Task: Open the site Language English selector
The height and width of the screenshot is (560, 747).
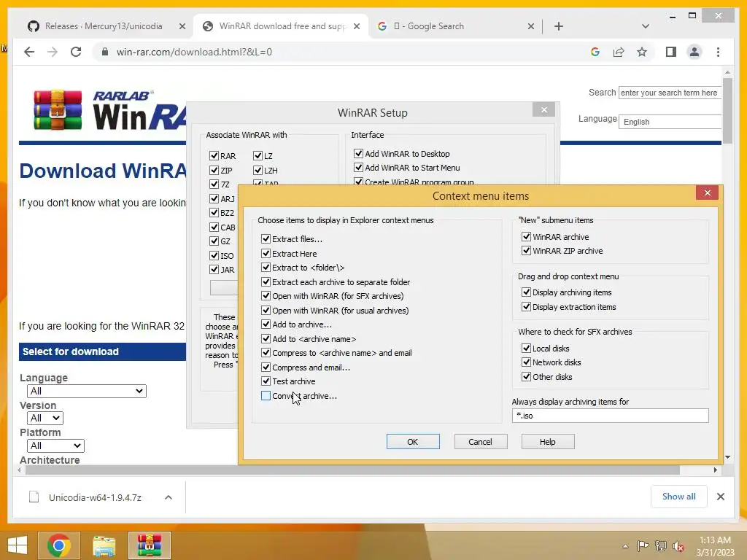Action: coord(670,122)
